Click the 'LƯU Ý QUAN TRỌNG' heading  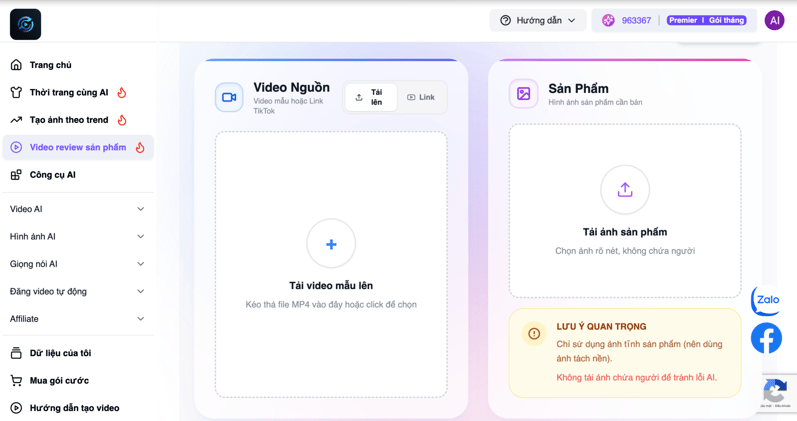601,326
